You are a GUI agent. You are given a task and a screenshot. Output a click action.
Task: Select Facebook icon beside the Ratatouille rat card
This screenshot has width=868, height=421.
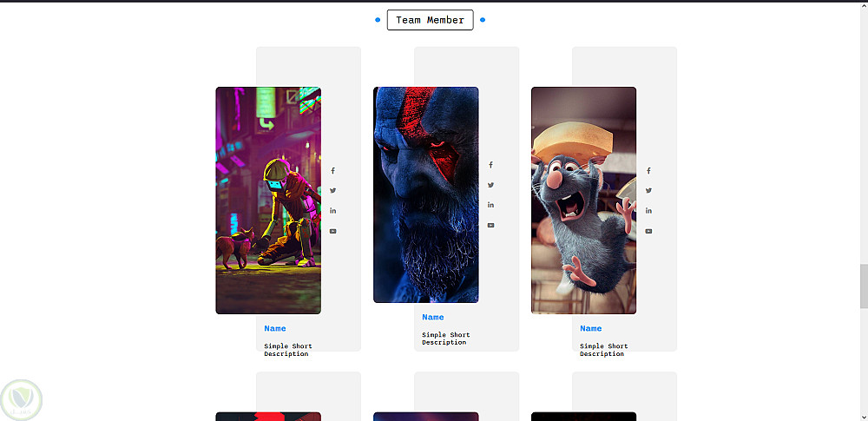(648, 171)
